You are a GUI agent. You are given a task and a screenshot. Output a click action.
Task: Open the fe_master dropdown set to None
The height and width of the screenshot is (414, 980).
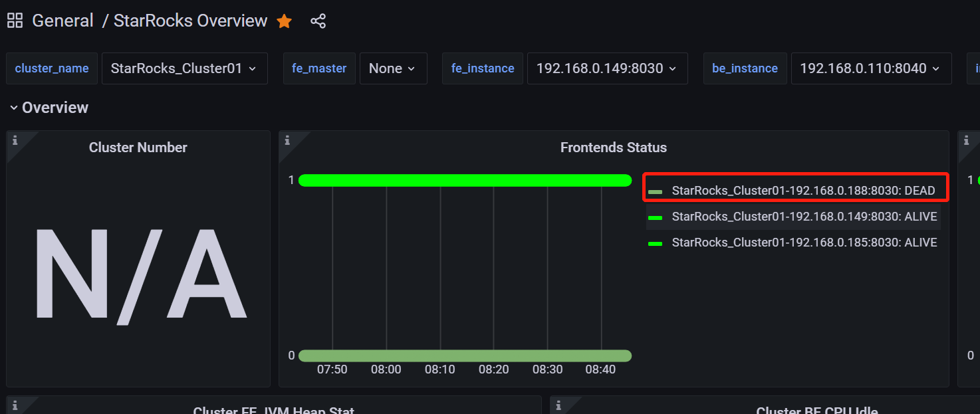393,68
